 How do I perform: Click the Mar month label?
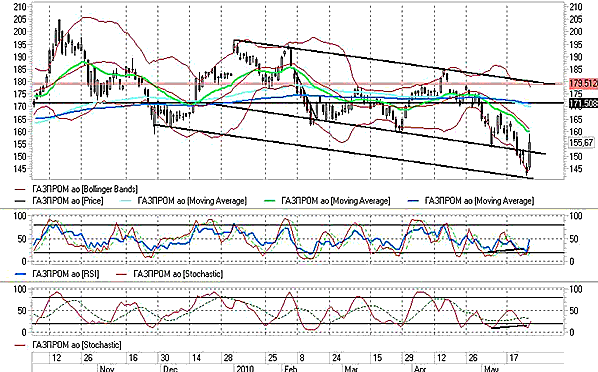coord(351,369)
